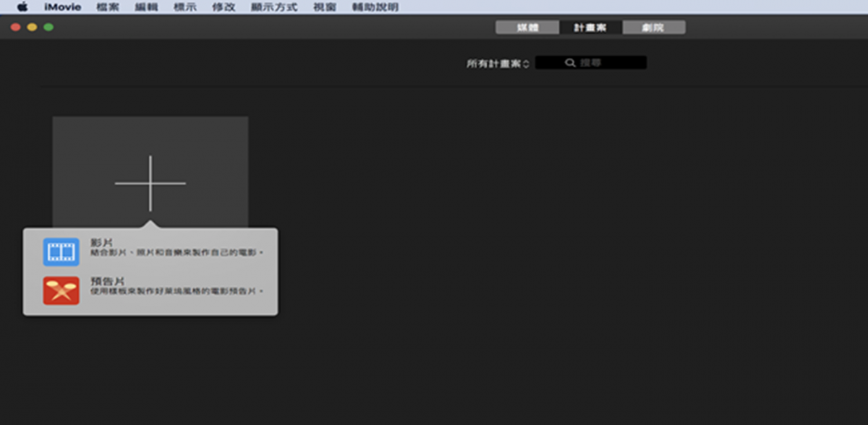This screenshot has width=868, height=425.
Task: Click the large plus sign to create new project
Action: tap(150, 183)
